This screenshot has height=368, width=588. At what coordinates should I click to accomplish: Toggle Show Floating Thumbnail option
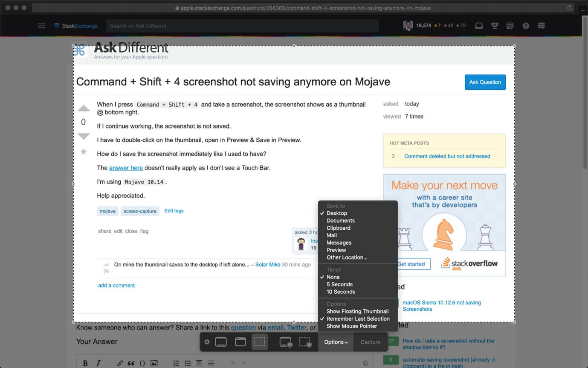358,311
